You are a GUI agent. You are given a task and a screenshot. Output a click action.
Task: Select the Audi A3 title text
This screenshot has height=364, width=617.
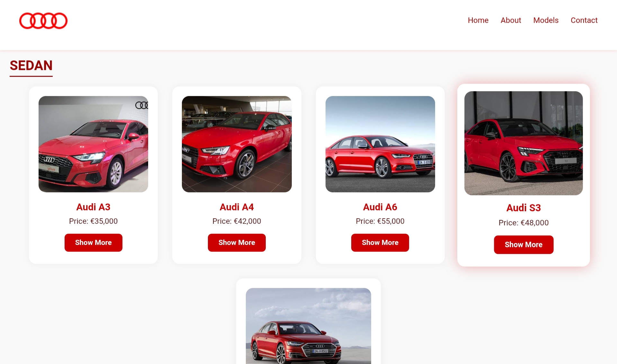pos(93,207)
